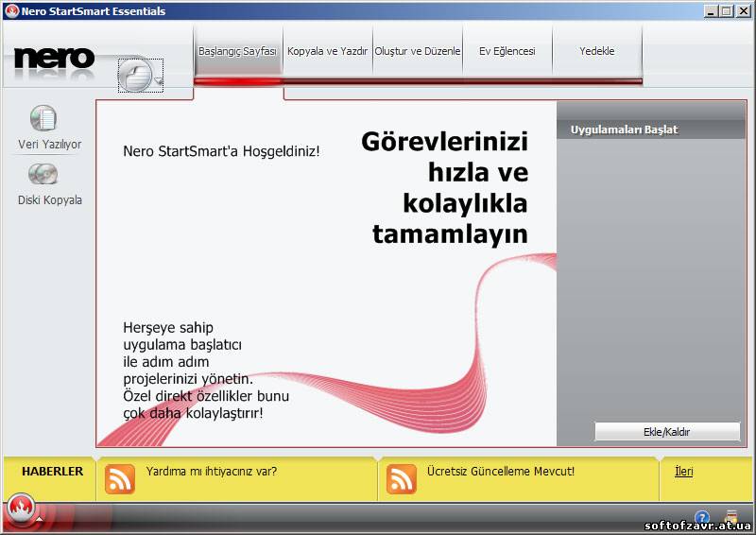
Task: Switch to Başlangıç Sayfası tab
Action: click(238, 51)
